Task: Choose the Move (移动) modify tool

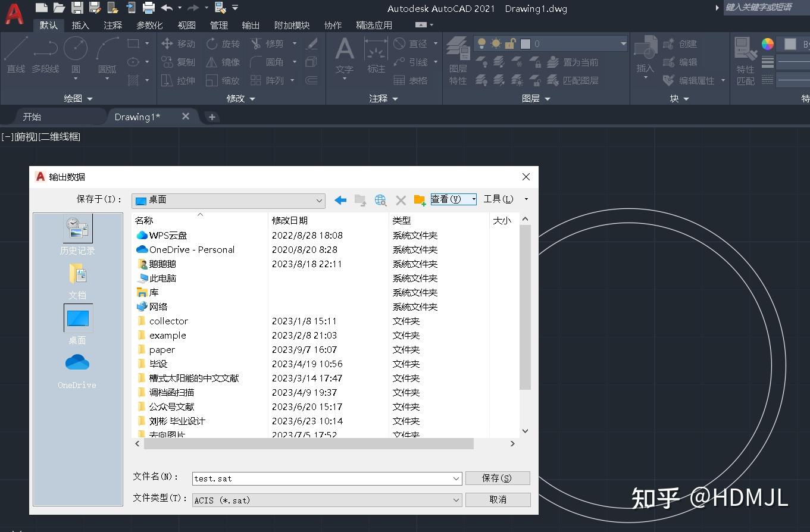Action: pyautogui.click(x=178, y=43)
